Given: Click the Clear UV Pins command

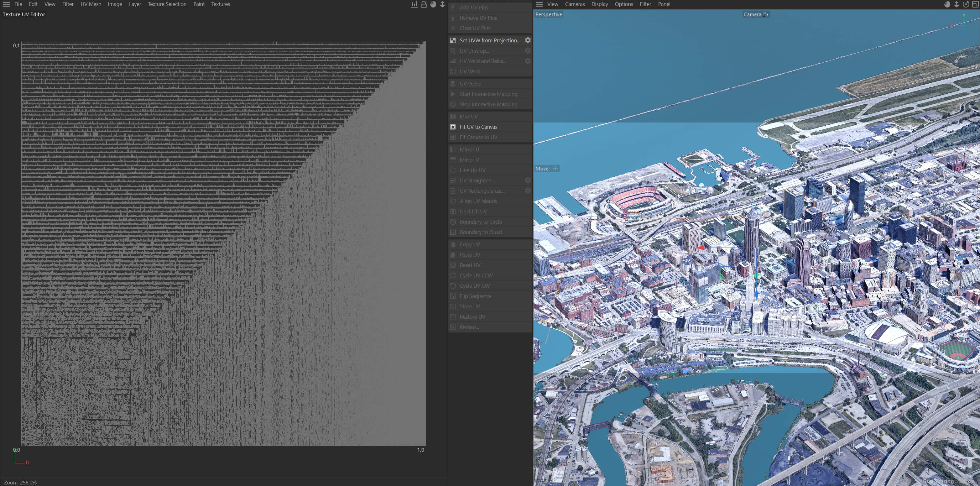Looking at the screenshot, I should tap(490, 28).
